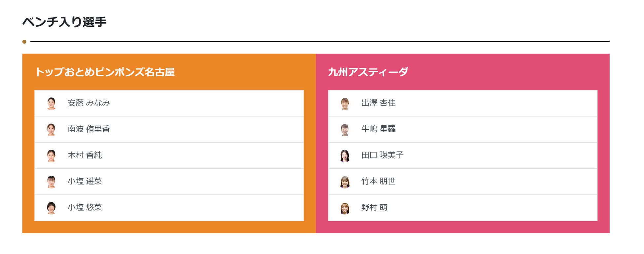Click the portrait of 田口 瑛美子
The width and height of the screenshot is (644, 254).
pos(345,155)
